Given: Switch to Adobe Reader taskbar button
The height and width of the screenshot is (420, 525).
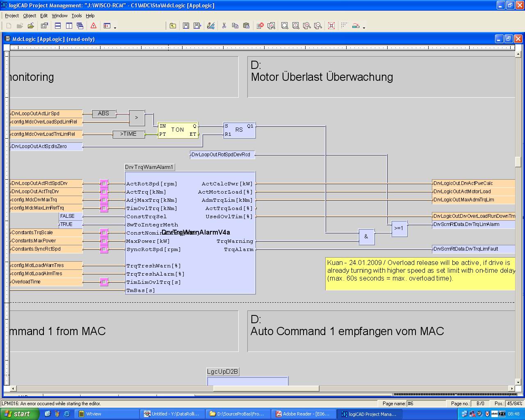Looking at the screenshot, I should (304, 414).
